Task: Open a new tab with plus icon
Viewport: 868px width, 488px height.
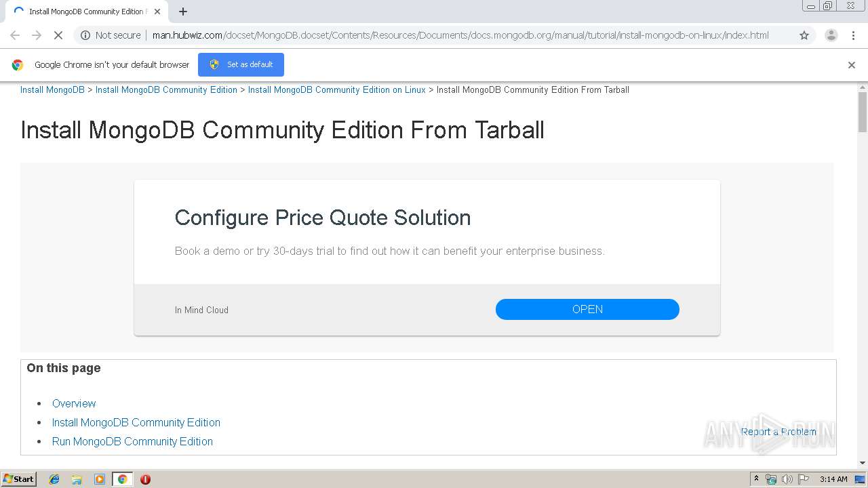Action: point(183,12)
